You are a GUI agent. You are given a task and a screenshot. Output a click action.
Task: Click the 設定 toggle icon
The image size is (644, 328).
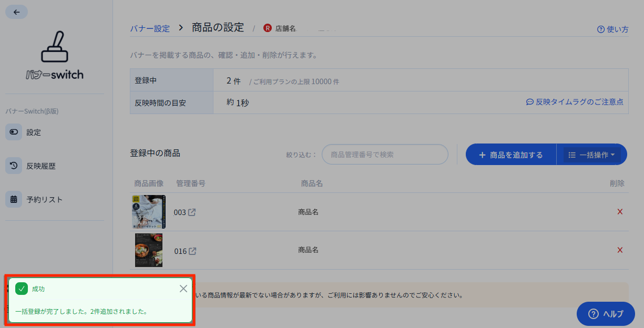(14, 132)
